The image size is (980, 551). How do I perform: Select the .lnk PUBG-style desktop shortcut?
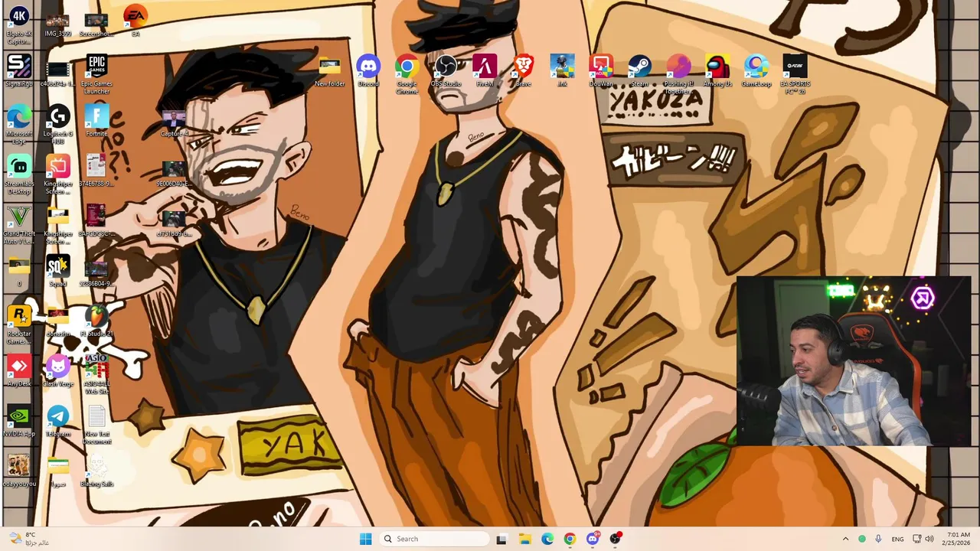tap(562, 70)
